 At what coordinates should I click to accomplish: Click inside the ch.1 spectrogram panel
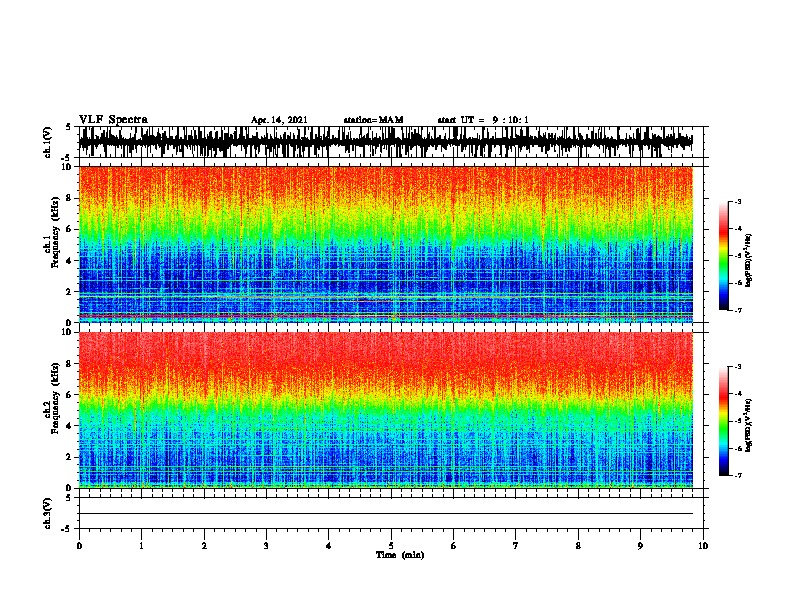tap(386, 244)
